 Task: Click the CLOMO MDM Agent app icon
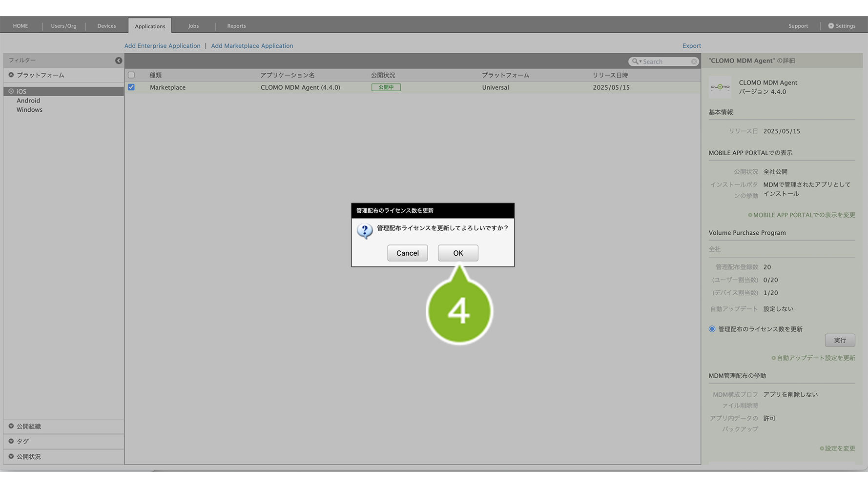pyautogui.click(x=720, y=87)
